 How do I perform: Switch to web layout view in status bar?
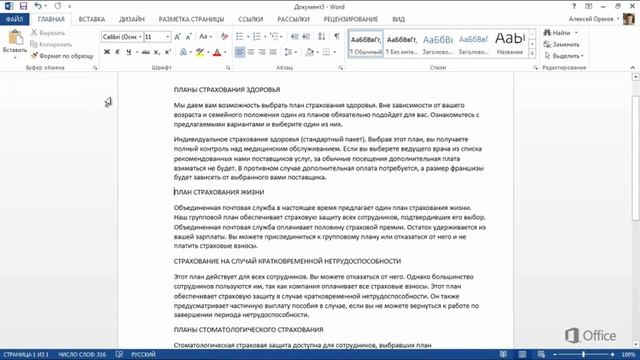pyautogui.click(x=541, y=354)
